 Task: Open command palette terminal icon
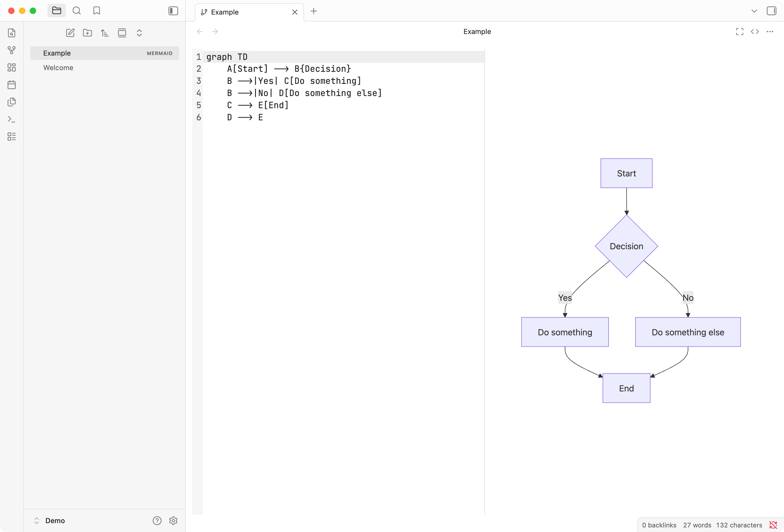pos(11,119)
